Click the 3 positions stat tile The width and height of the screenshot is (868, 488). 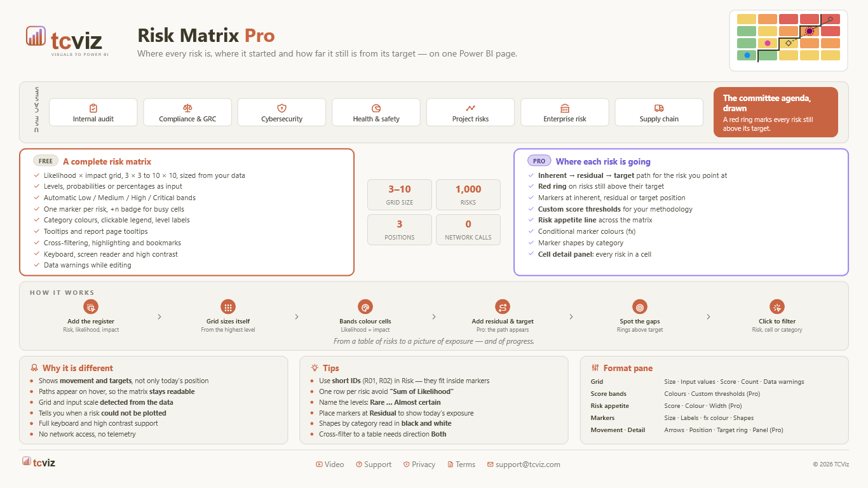tap(400, 229)
